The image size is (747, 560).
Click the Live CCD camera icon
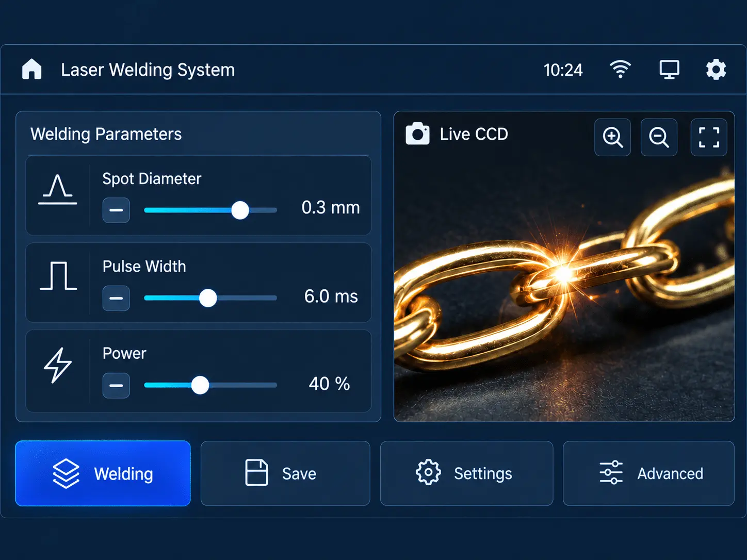click(417, 134)
